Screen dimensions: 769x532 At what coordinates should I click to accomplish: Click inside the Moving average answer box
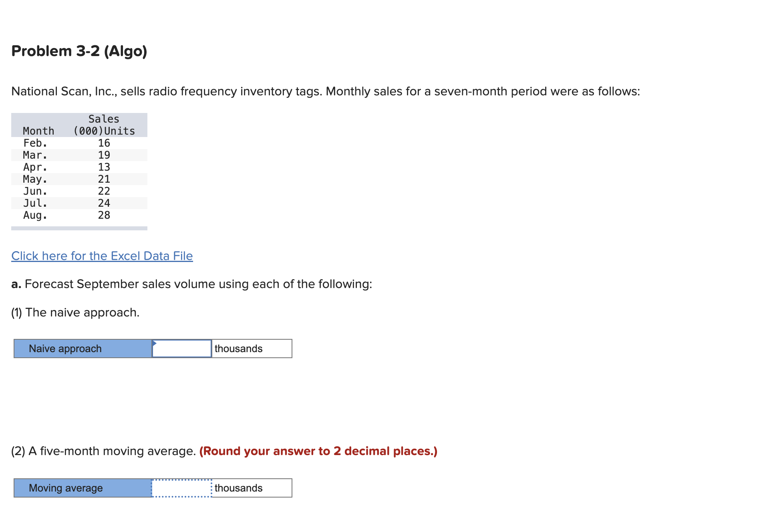[181, 488]
